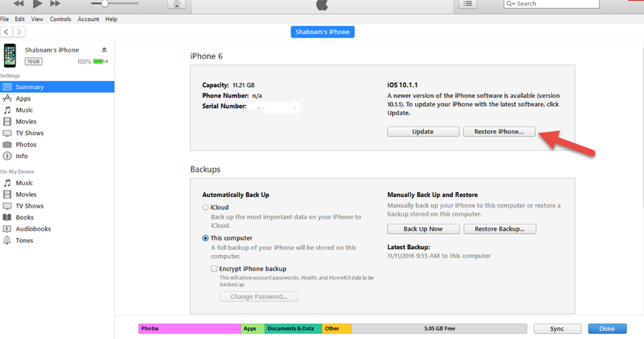Open the Help menu
This screenshot has height=339, width=644.
pos(111,19)
